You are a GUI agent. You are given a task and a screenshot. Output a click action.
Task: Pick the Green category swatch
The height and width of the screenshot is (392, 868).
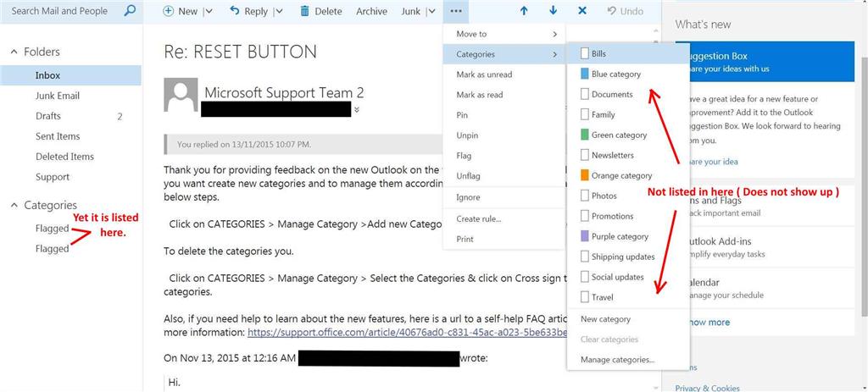[x=585, y=135]
